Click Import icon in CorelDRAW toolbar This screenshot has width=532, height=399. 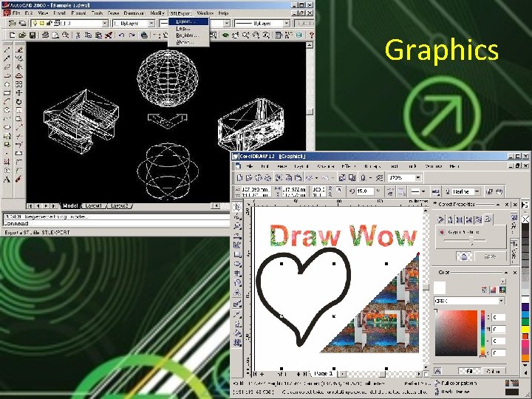[342, 177]
